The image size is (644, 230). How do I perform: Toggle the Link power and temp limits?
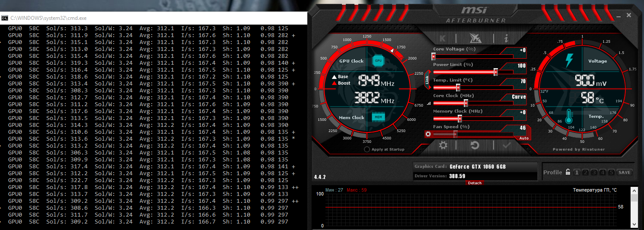[x=427, y=79]
